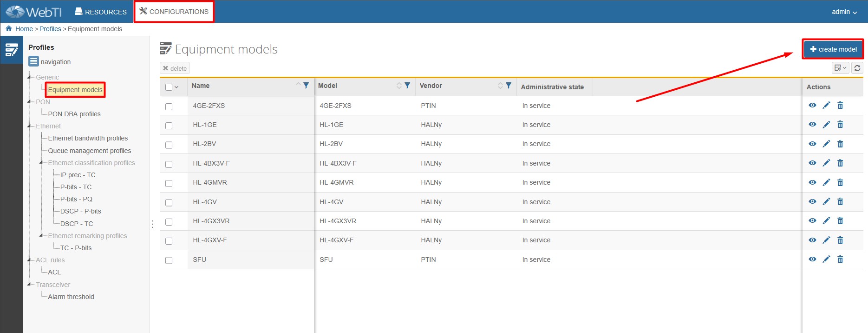This screenshot has height=333, width=868.
Task: Open the table export options dropdown
Action: pyautogui.click(x=840, y=68)
